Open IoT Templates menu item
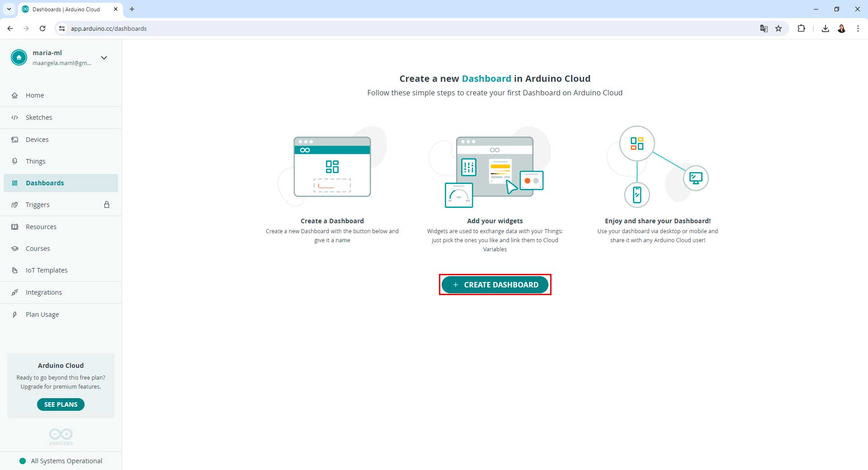Viewport: 868px width, 470px height. point(61,270)
